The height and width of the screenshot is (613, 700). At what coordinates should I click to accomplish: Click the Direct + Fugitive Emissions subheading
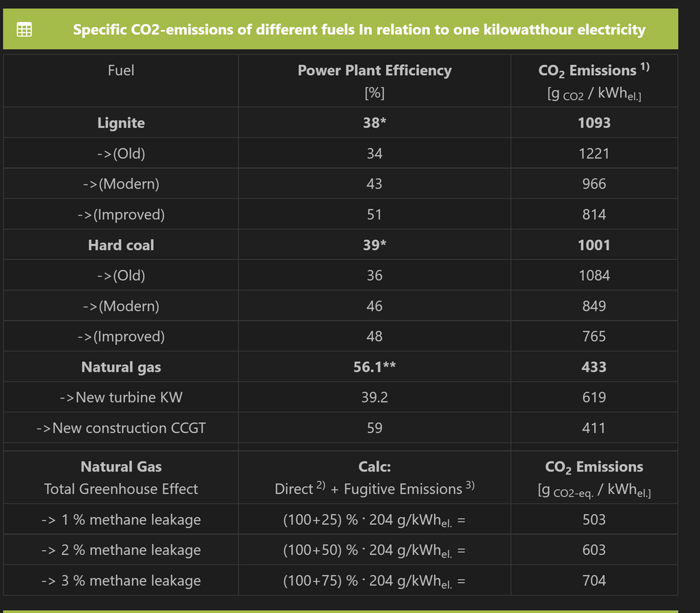[375, 489]
